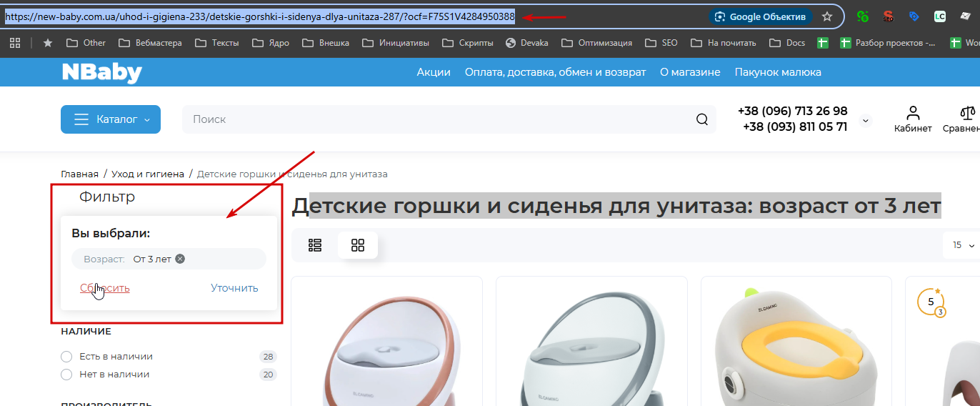Open the На почитать bookmarks folder

click(724, 43)
